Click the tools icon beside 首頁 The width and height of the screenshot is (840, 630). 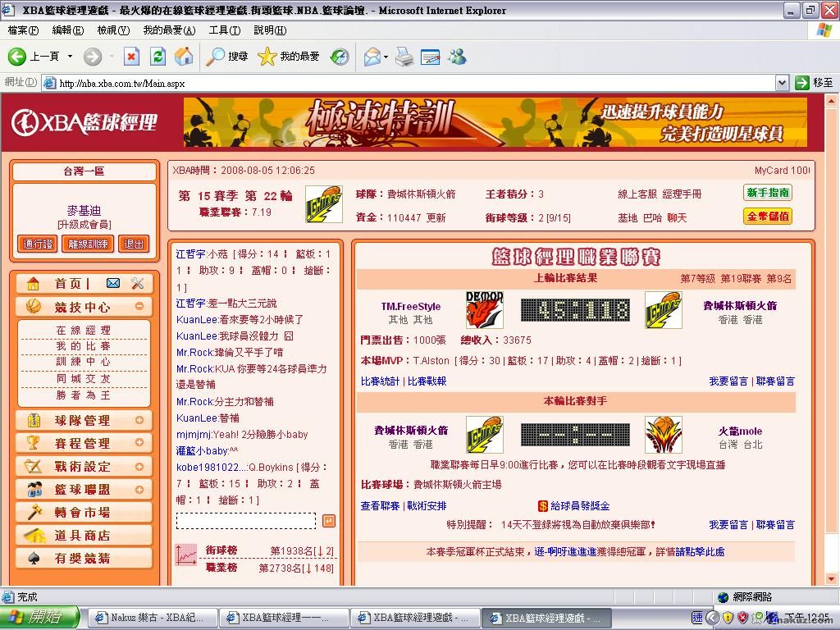click(x=137, y=284)
